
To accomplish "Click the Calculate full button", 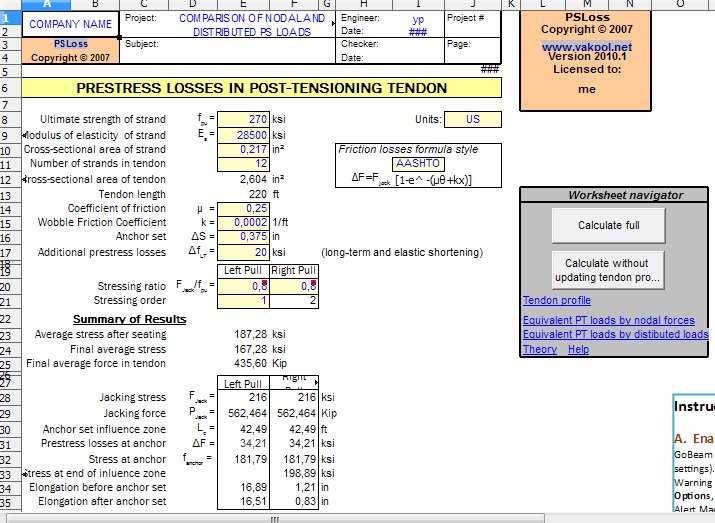I will click(x=608, y=225).
